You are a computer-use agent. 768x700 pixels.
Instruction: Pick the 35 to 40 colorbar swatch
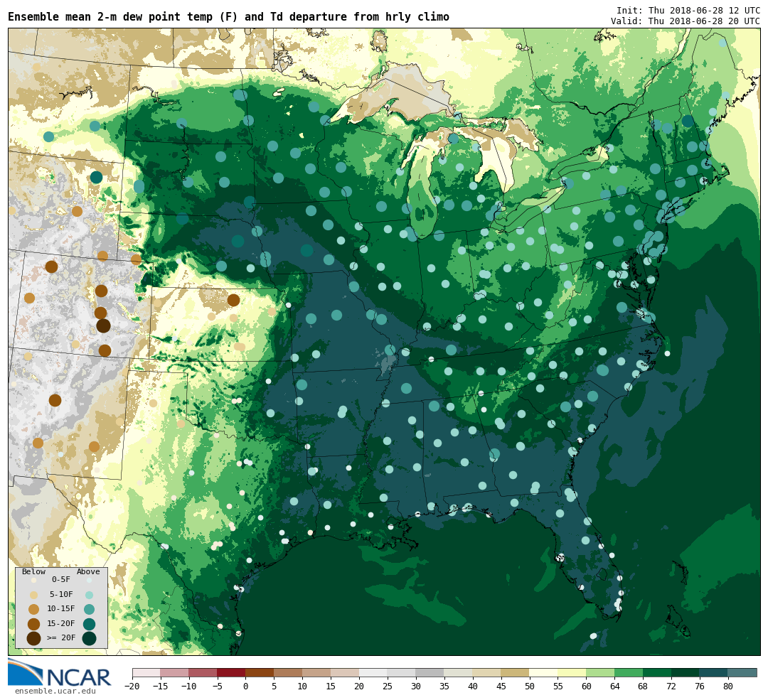tap(459, 672)
